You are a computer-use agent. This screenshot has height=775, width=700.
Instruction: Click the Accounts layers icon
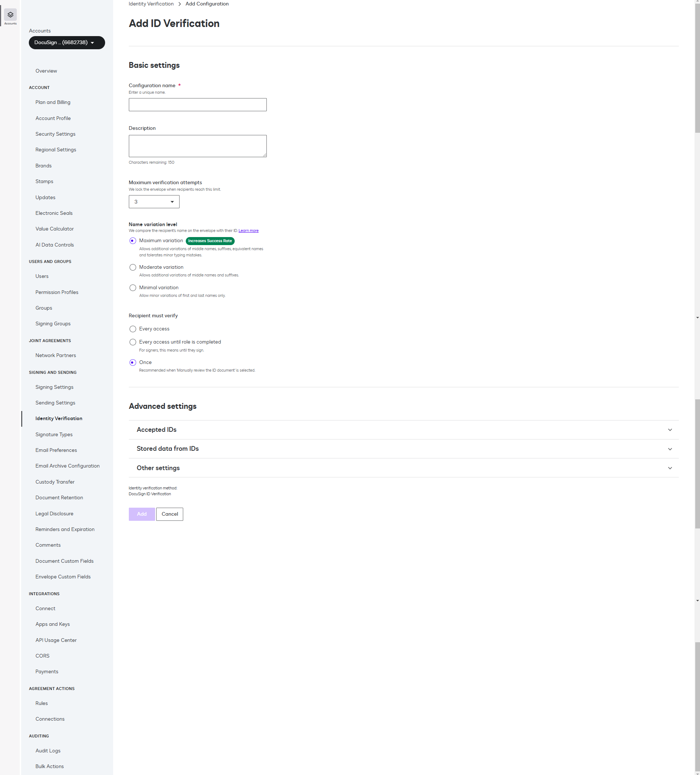click(10, 15)
